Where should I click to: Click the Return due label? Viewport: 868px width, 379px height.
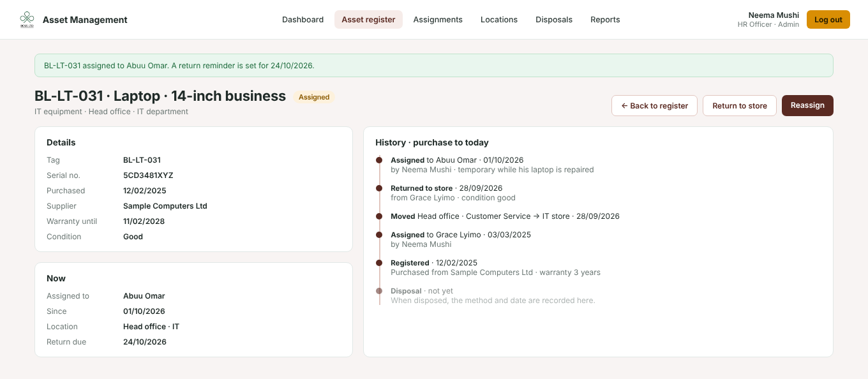tap(66, 342)
